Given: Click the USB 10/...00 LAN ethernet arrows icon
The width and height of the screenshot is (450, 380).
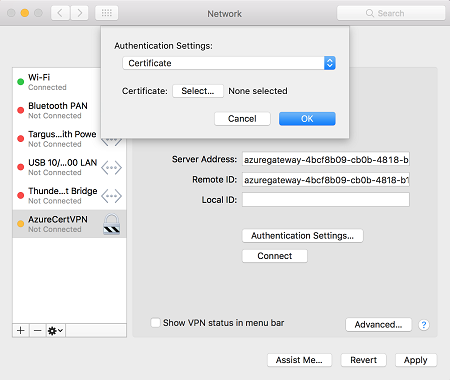Looking at the screenshot, I should click(x=111, y=167).
